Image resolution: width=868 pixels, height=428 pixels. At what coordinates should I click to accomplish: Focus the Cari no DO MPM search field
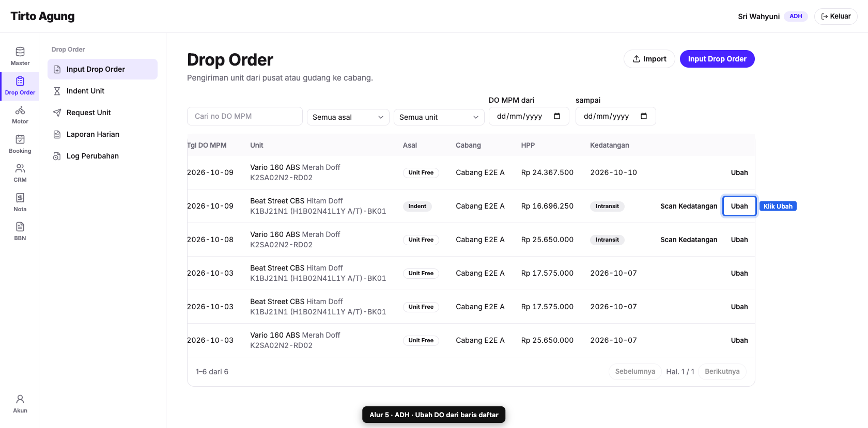click(x=245, y=116)
